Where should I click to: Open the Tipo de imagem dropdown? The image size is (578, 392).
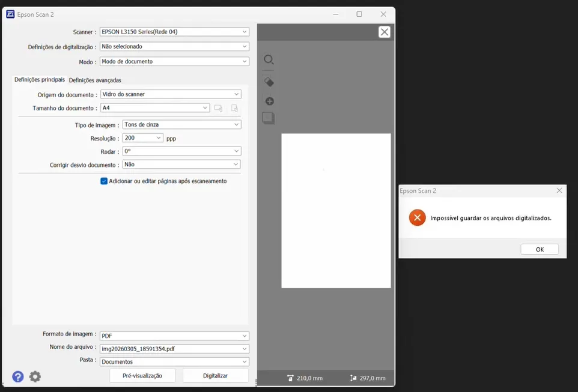(x=181, y=125)
